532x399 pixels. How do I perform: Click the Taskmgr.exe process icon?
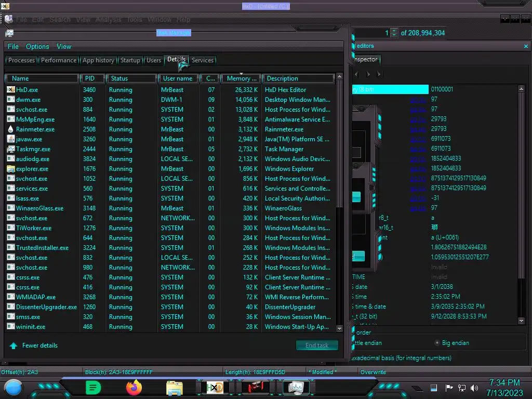pos(11,149)
